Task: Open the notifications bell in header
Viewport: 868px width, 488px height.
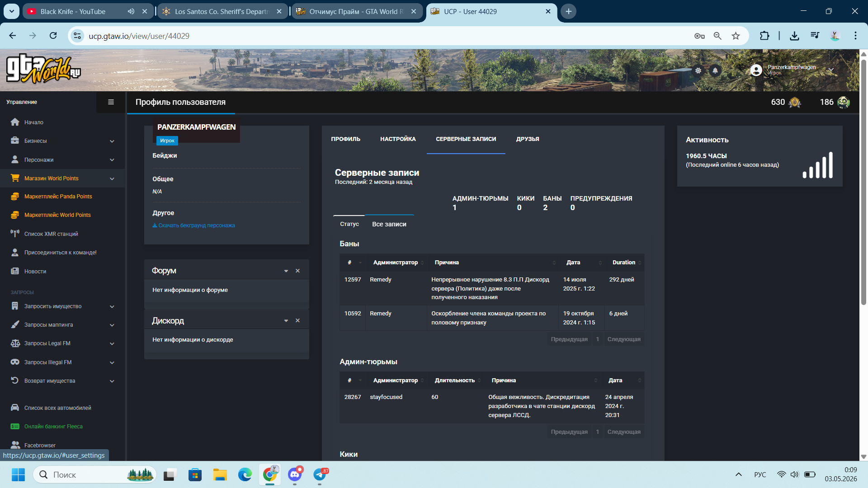Action: pos(715,70)
